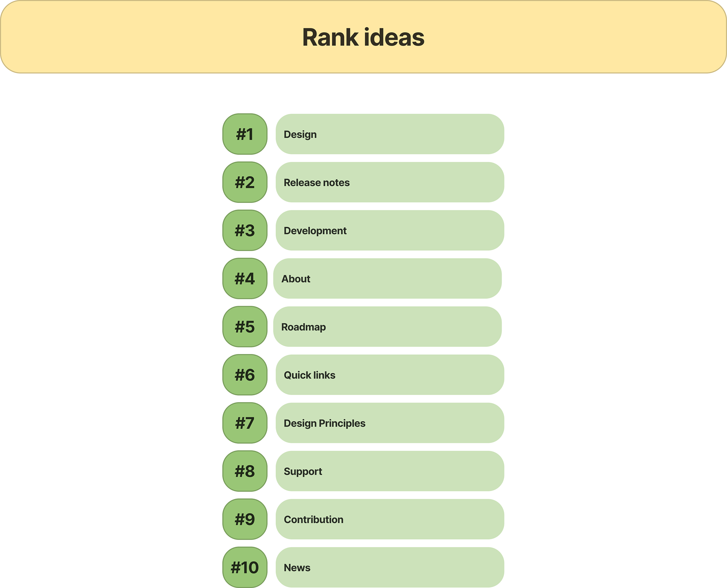Select the #10 rank badge
The image size is (727, 588).
(245, 567)
